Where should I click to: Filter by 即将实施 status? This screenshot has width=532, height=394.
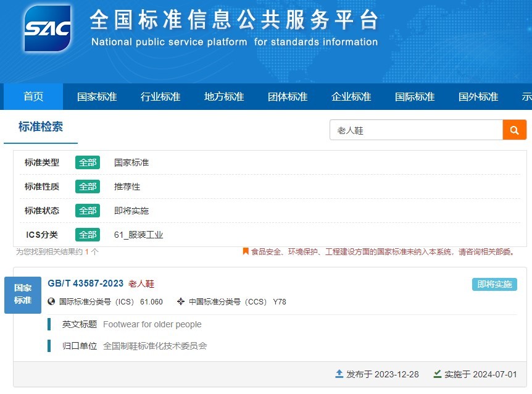point(131,211)
